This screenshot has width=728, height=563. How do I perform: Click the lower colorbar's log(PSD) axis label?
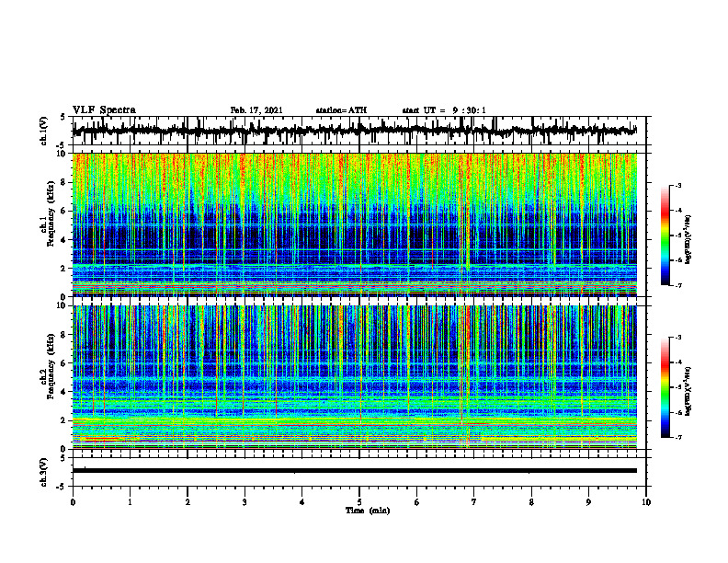pyautogui.click(x=688, y=391)
